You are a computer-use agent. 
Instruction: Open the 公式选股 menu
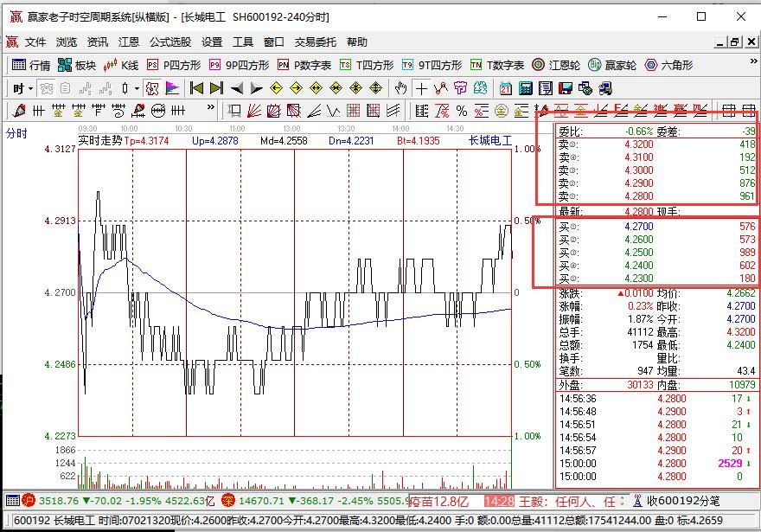click(x=170, y=42)
